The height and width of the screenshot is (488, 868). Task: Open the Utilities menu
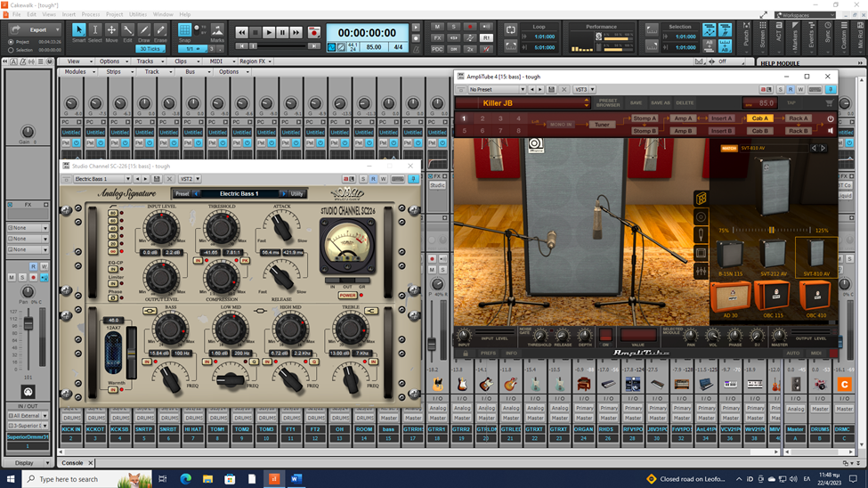coord(138,14)
